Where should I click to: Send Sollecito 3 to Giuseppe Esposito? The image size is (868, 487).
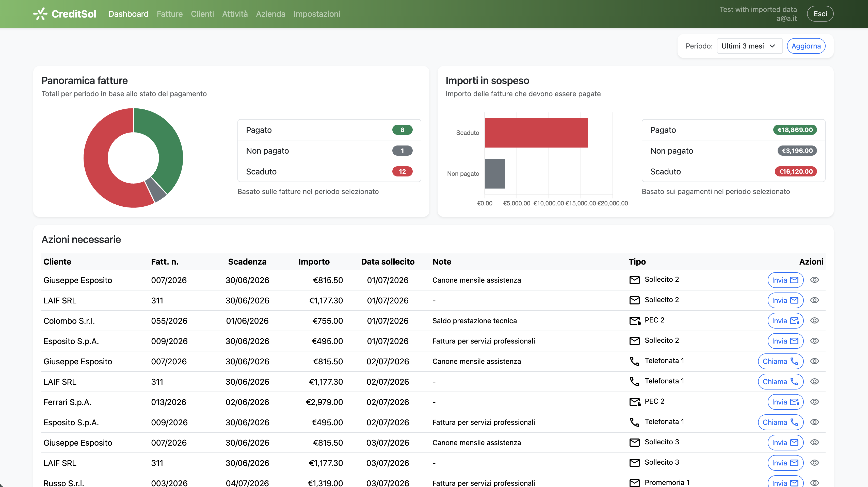tap(785, 443)
